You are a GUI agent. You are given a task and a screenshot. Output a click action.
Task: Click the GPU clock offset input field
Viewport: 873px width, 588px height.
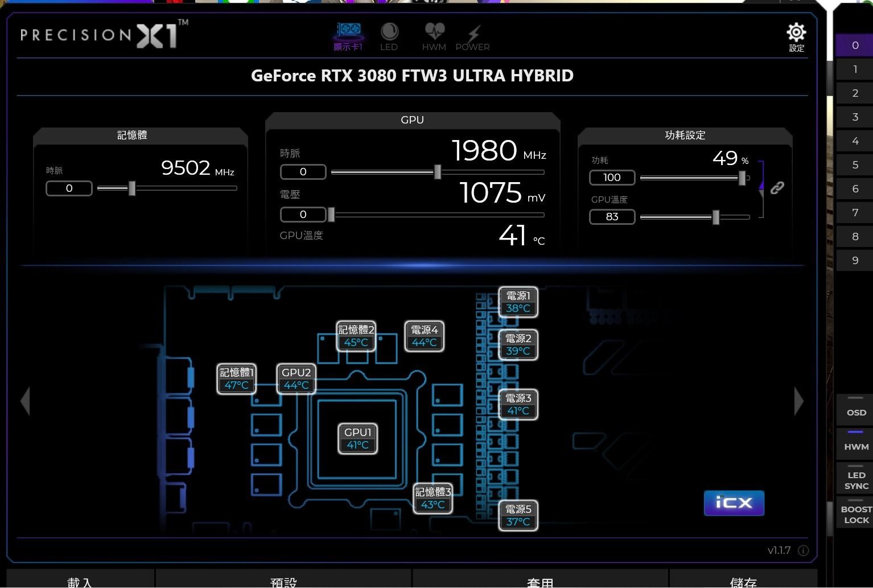pyautogui.click(x=303, y=172)
